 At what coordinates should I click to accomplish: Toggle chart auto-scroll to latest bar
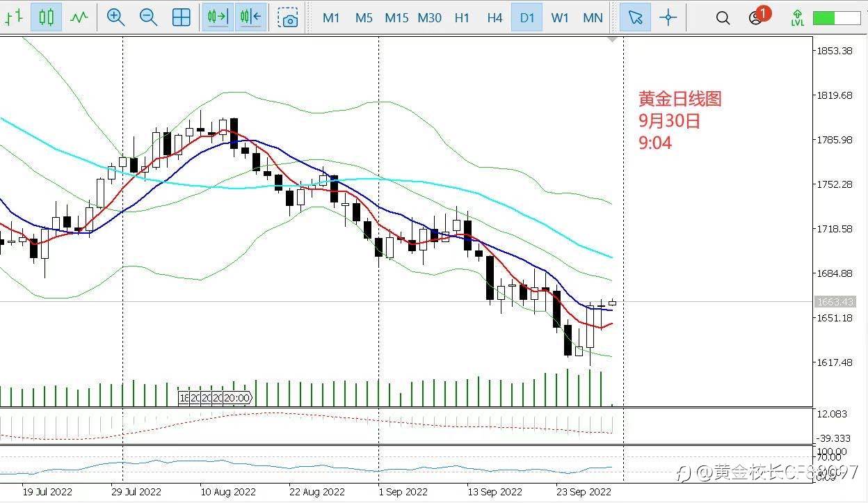218,17
